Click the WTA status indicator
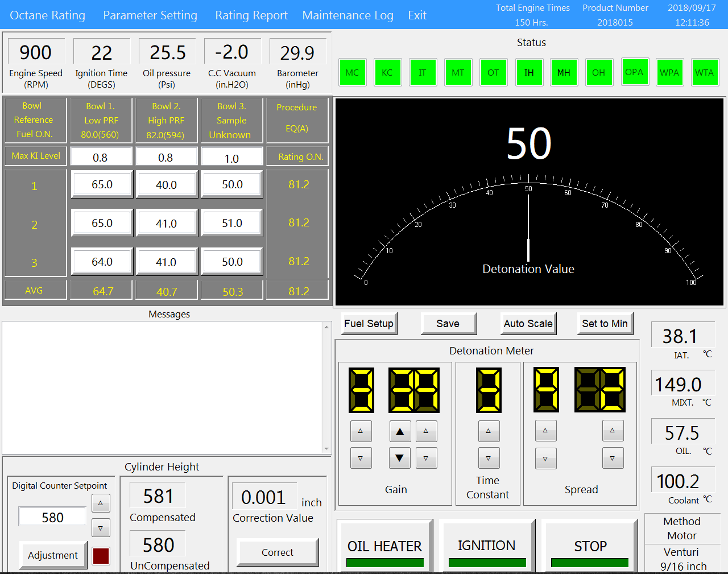Screen dimensions: 728x574 (705, 72)
